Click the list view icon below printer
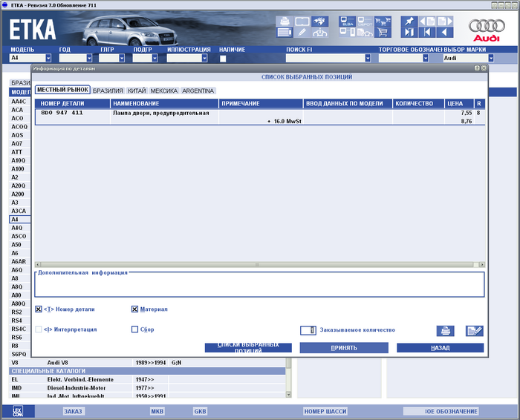 coord(285,33)
